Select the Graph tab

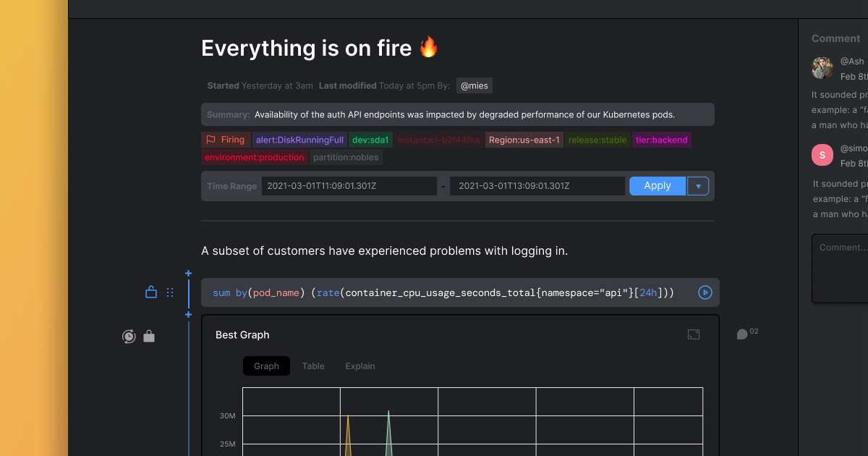pos(266,366)
